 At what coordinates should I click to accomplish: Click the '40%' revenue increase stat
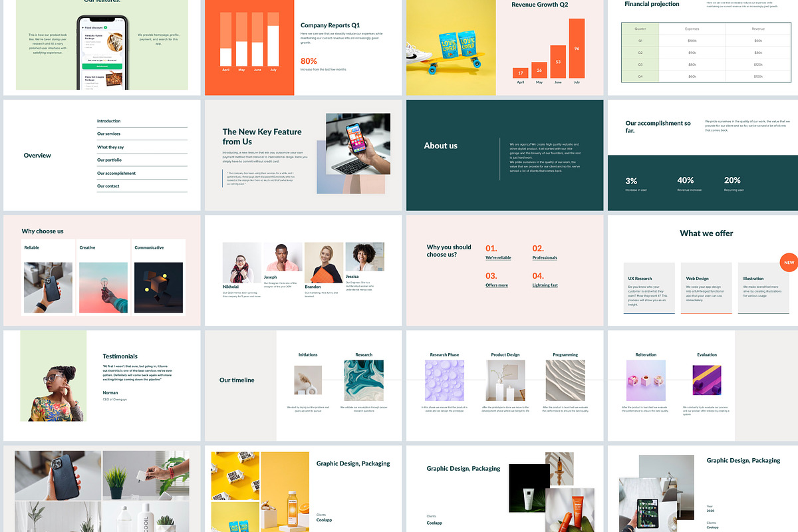[x=686, y=180]
